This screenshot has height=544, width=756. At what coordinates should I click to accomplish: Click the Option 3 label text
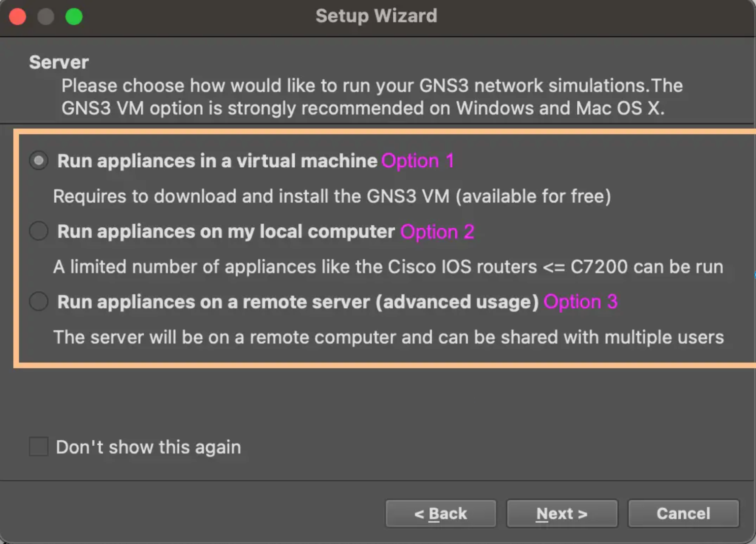[581, 302]
